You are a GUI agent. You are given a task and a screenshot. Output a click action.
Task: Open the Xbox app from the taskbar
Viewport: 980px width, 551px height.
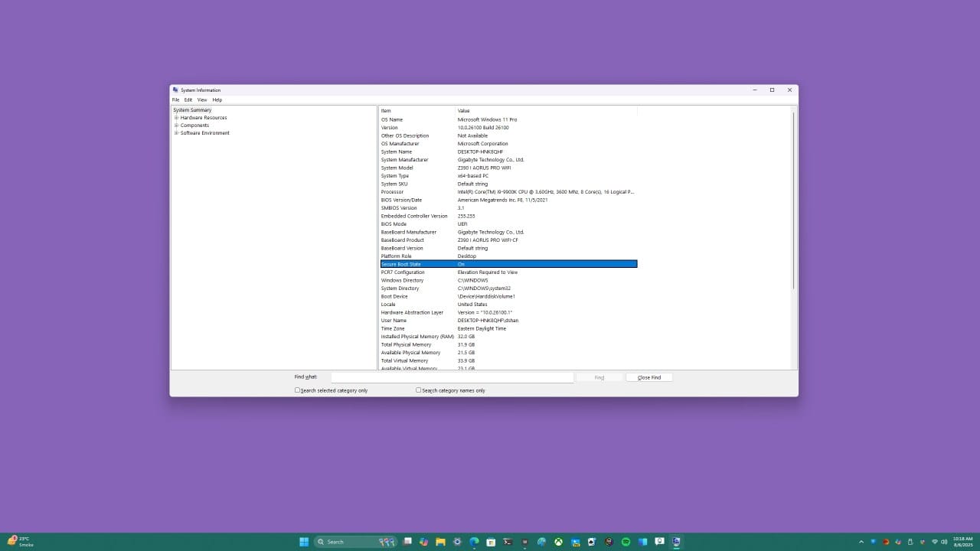(x=558, y=541)
